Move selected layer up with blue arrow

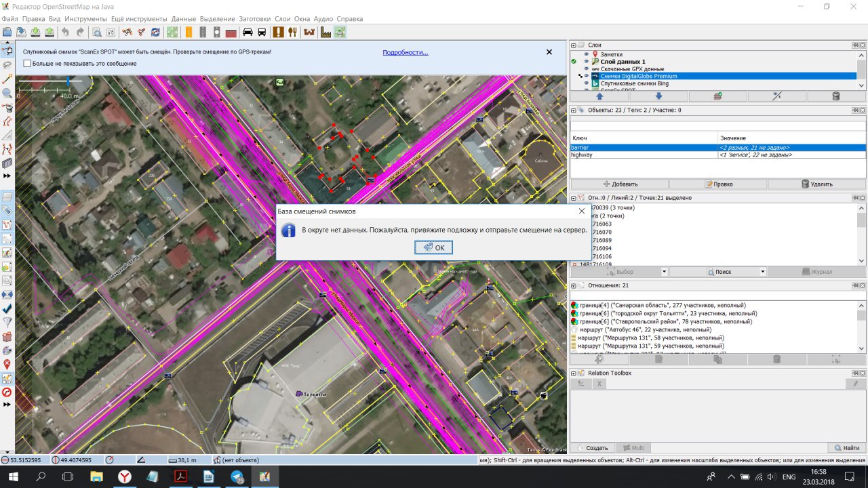tap(599, 96)
